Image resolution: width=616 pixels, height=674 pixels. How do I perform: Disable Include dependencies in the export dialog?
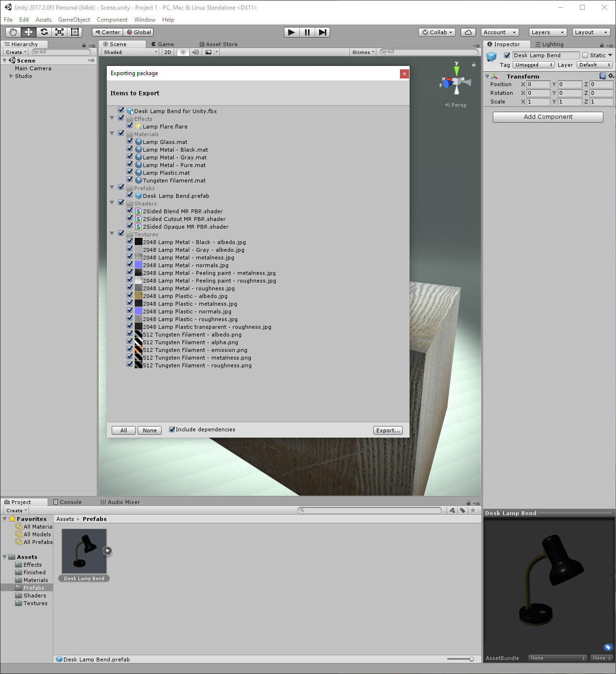coord(172,429)
